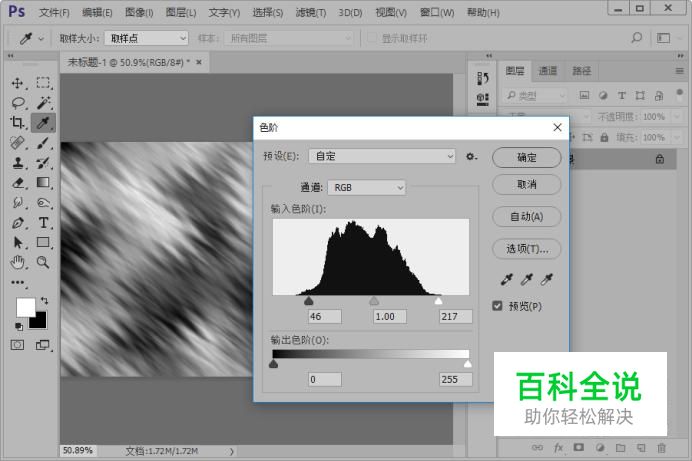Open the Edit Toolbar three-dots menu

(x=18, y=282)
